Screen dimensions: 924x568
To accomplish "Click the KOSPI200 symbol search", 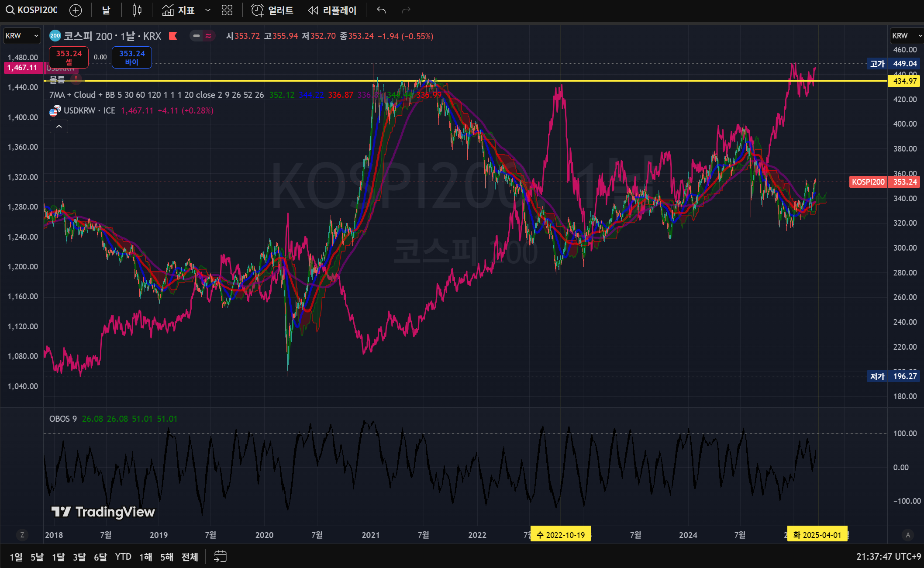I will pos(31,10).
